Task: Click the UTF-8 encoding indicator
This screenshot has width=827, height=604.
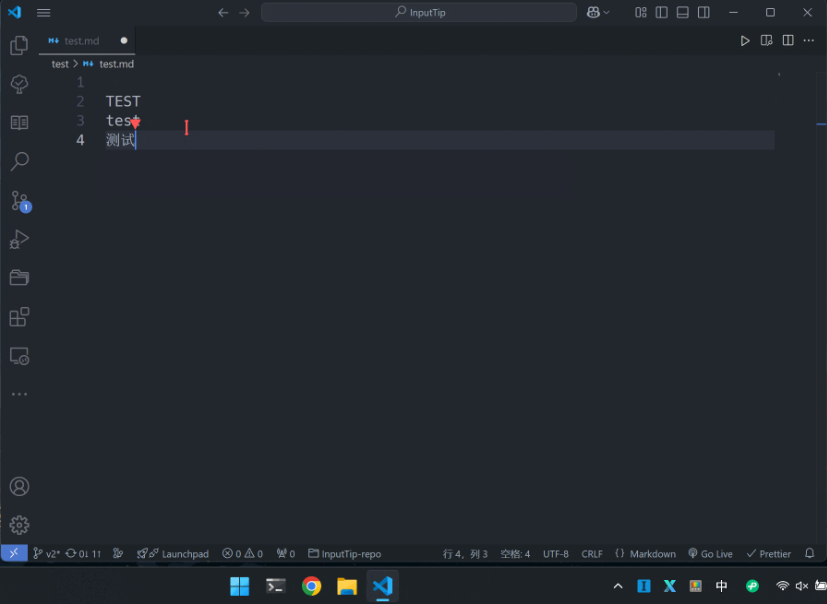Action: coord(556,553)
